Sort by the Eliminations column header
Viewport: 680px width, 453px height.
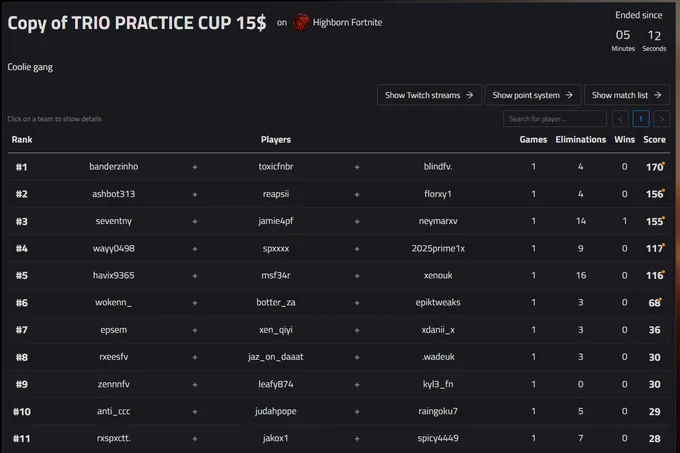point(581,140)
